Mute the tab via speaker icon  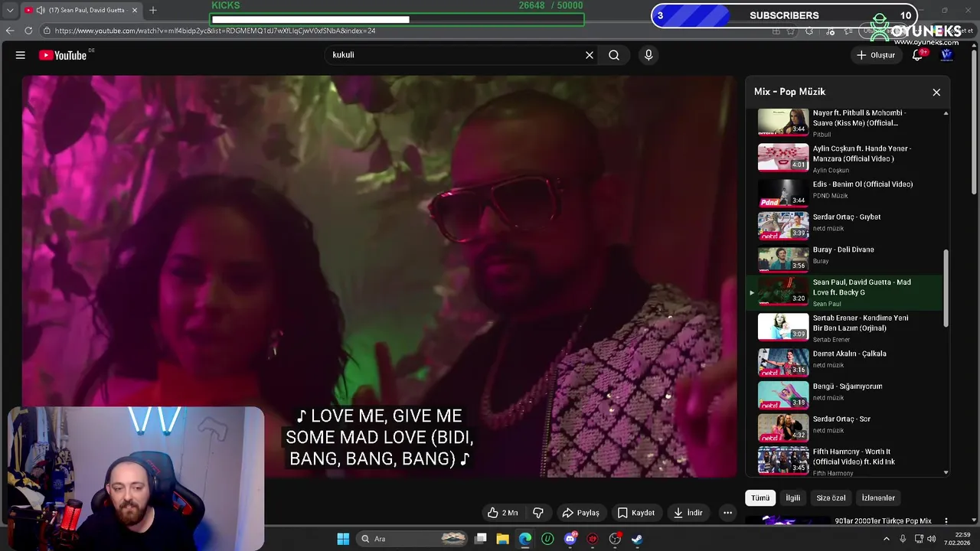point(40,10)
